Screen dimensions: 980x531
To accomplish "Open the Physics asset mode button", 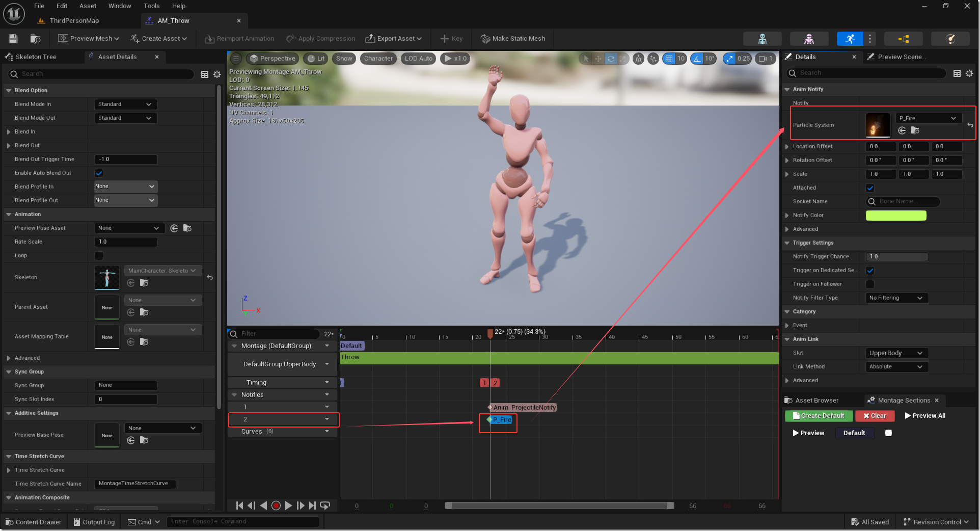I will 950,39.
